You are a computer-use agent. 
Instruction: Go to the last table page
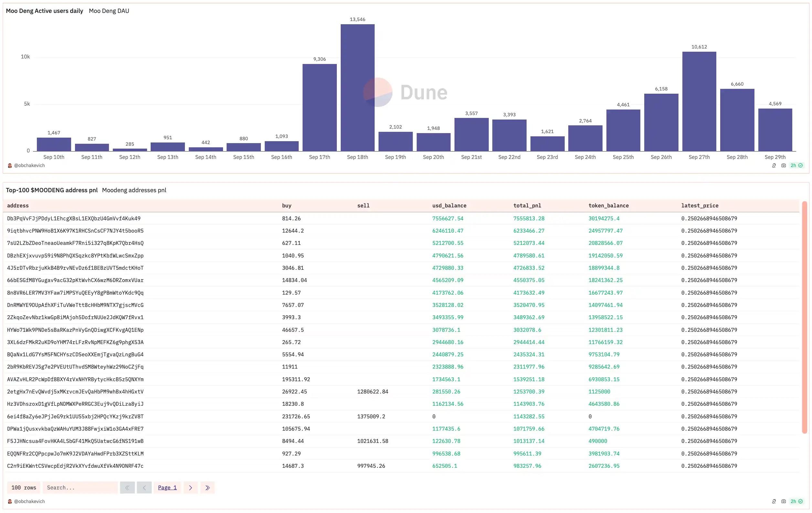pos(208,487)
